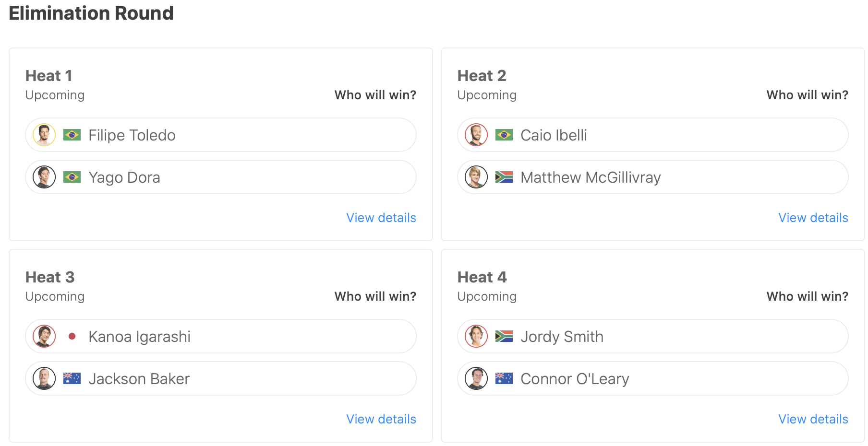Click Jackson Baker's avatar photo

(x=44, y=379)
